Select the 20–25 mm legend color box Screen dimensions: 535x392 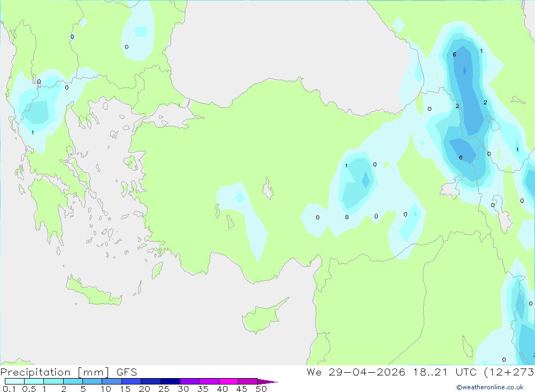[151, 381]
